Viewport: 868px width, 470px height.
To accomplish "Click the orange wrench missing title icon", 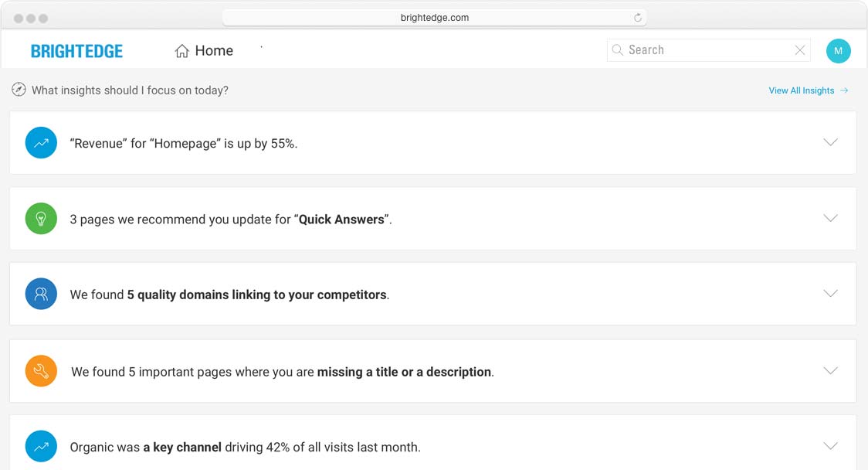I will pyautogui.click(x=41, y=371).
